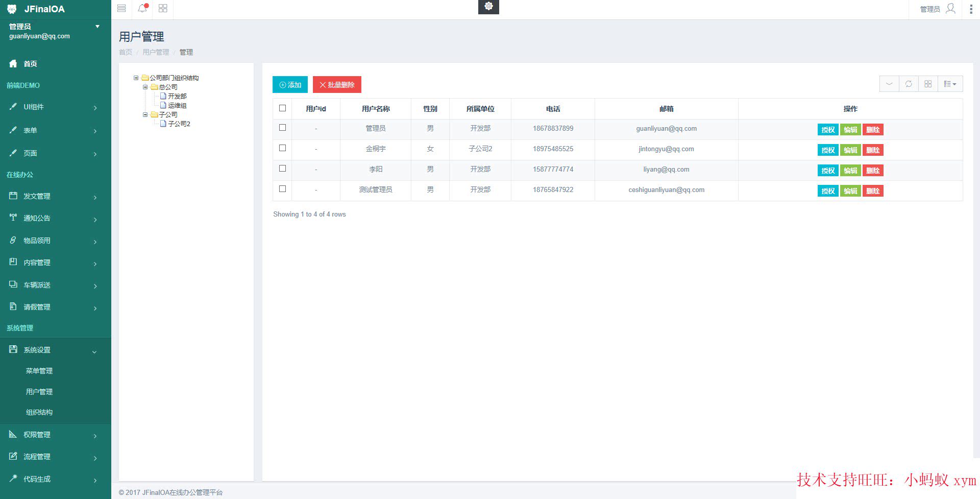Open the top bar grid apps icon
980x499 pixels.
(x=163, y=8)
